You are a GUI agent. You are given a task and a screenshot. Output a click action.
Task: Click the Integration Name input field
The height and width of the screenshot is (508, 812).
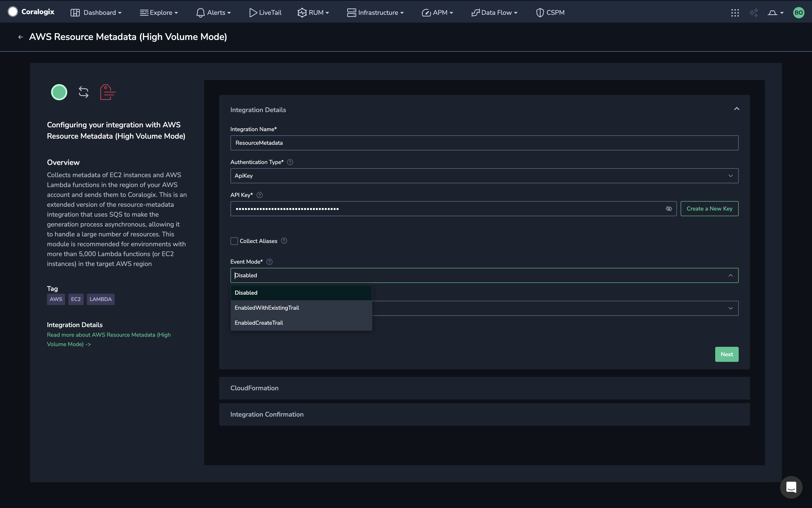coord(484,143)
